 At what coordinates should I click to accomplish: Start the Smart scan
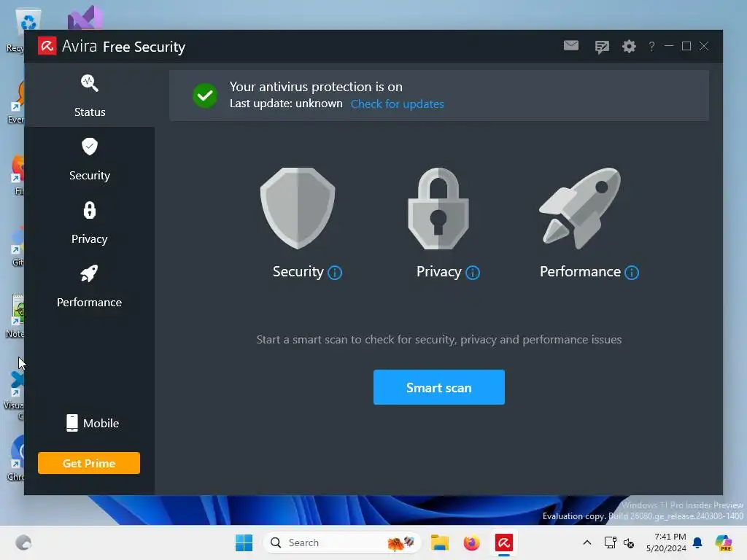[438, 387]
